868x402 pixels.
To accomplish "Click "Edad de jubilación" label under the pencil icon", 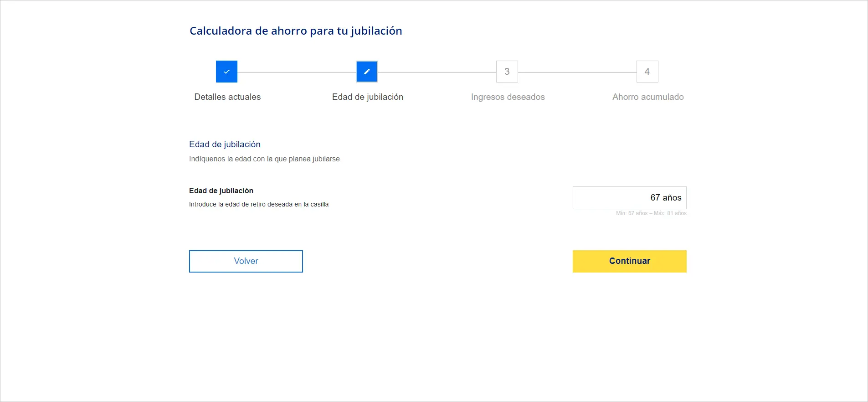I will 367,97.
